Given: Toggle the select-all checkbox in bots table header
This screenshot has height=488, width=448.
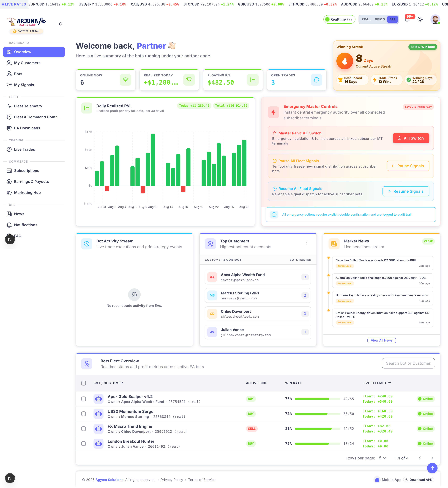Looking at the screenshot, I should (x=84, y=383).
